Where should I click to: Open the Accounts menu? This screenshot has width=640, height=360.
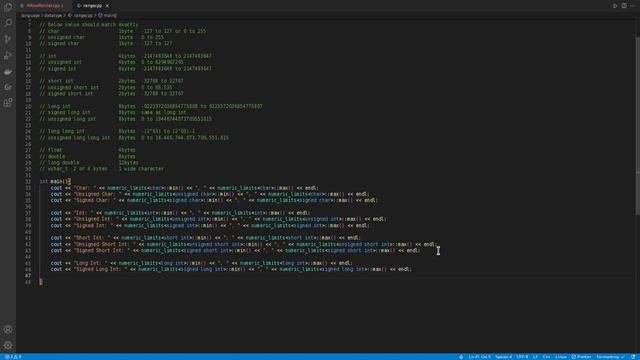(x=8, y=329)
